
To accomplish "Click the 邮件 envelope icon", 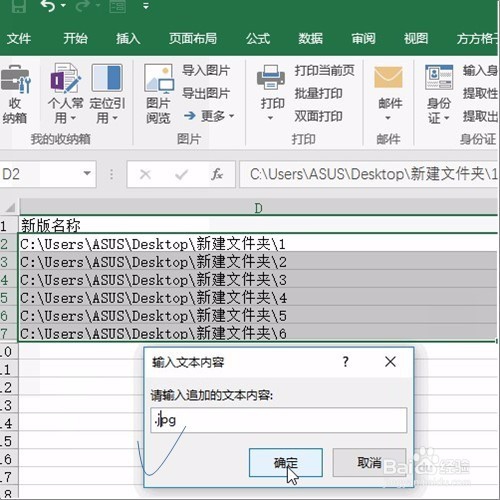I will pyautogui.click(x=388, y=77).
